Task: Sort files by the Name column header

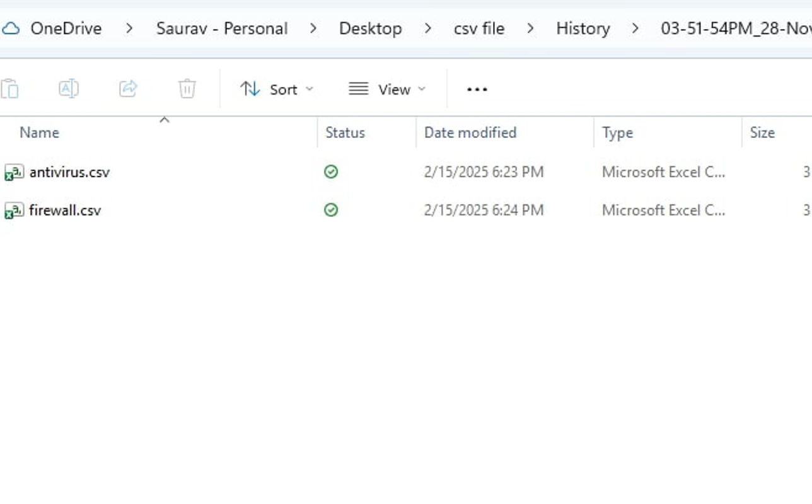Action: click(39, 132)
